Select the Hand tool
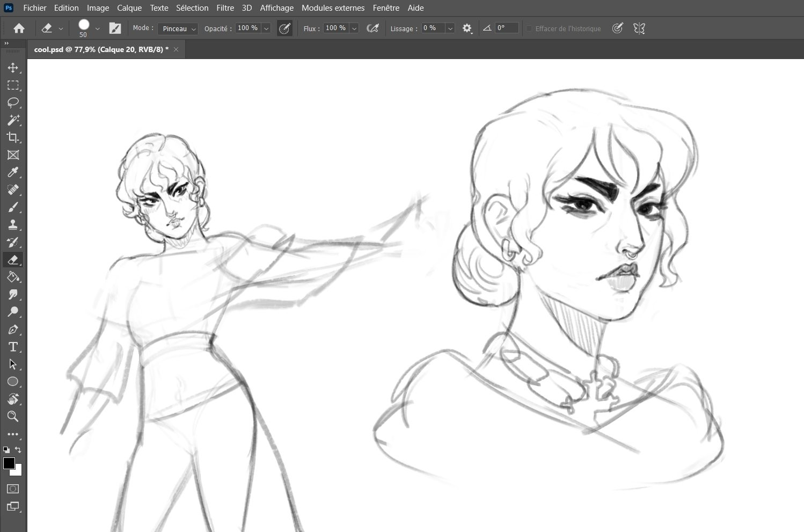This screenshot has height=532, width=804. [x=13, y=399]
